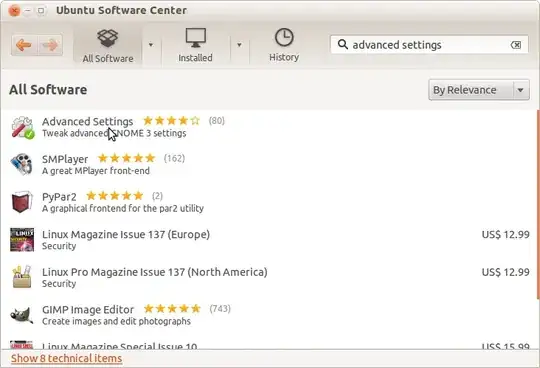Click the All Software heading

48,90
